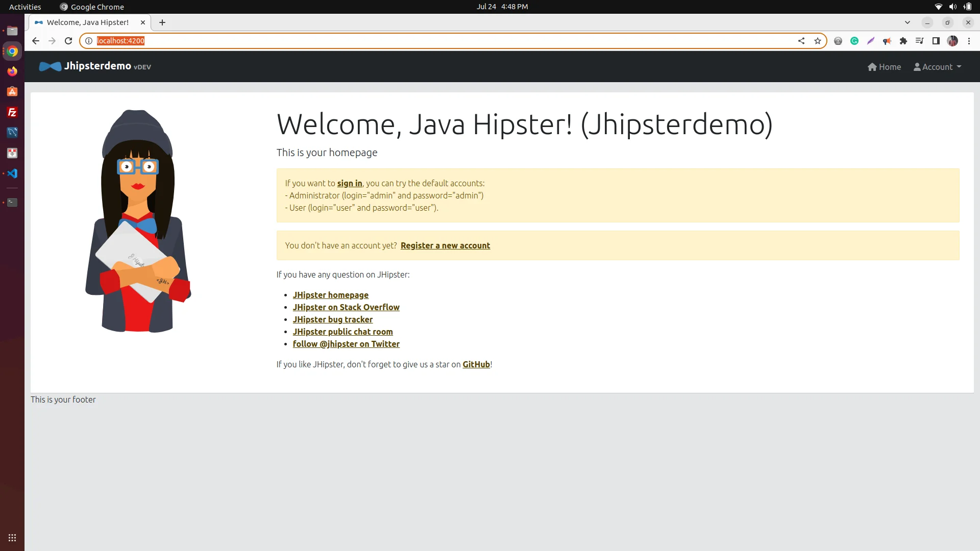980x551 pixels.
Task: Click the Jhipsterdemo brand title
Action: pos(97,66)
